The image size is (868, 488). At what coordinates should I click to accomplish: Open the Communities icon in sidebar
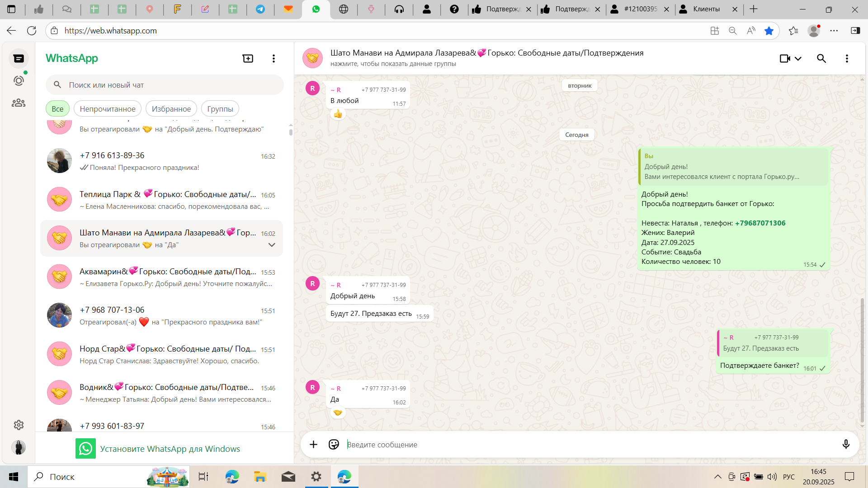[x=19, y=103]
